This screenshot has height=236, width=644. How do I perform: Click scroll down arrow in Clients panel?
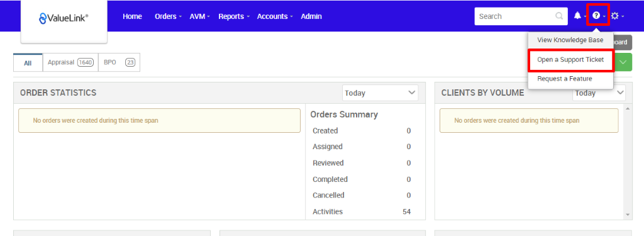click(627, 214)
